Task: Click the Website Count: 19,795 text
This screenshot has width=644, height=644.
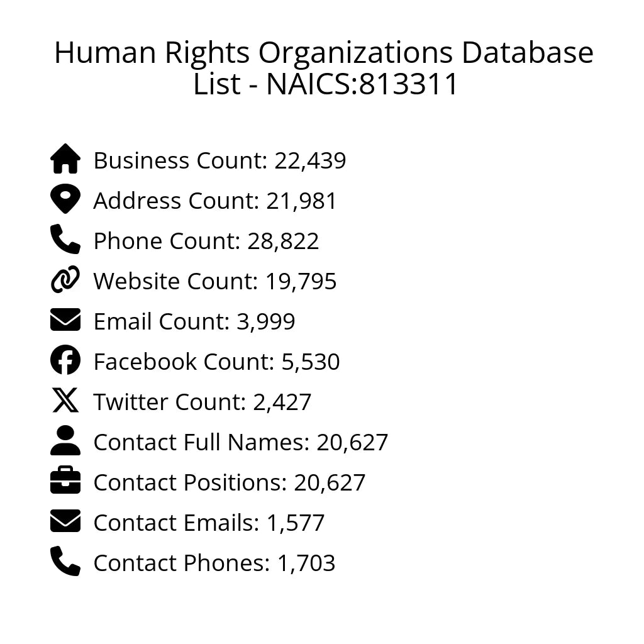Action: point(215,282)
